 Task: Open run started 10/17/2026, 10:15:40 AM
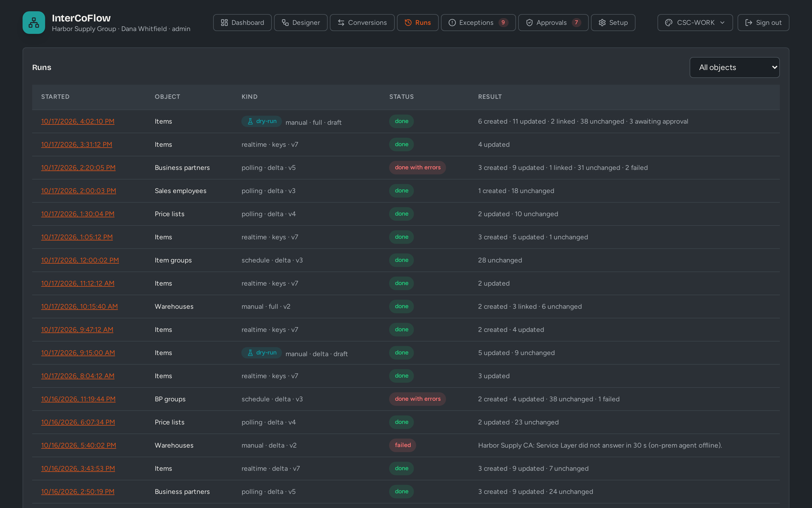point(79,307)
